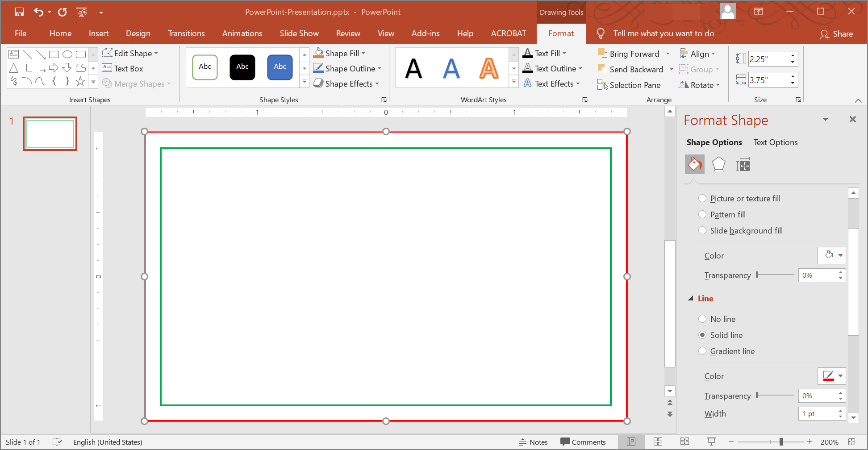Screen dimensions: 868x450
Task: Switch to Size & Properties in Format Shape
Action: pyautogui.click(x=743, y=164)
